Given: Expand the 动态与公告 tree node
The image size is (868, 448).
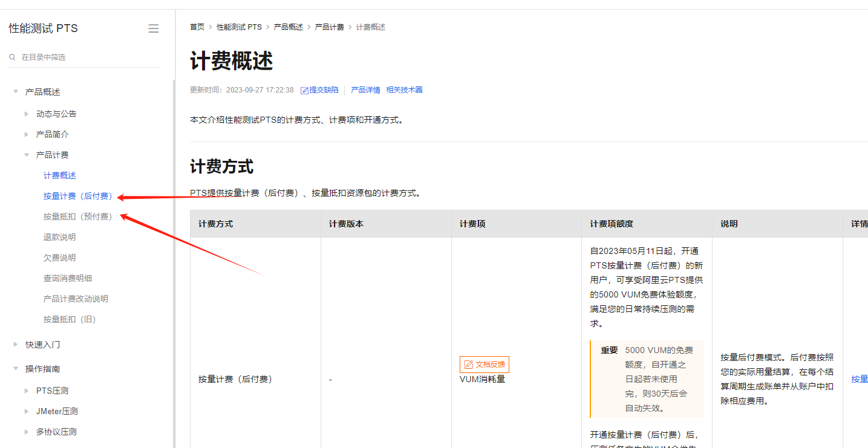Looking at the screenshot, I should (27, 114).
